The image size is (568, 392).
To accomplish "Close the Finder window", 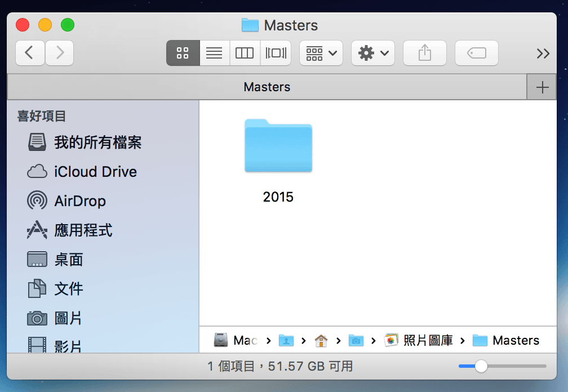I will pyautogui.click(x=23, y=25).
